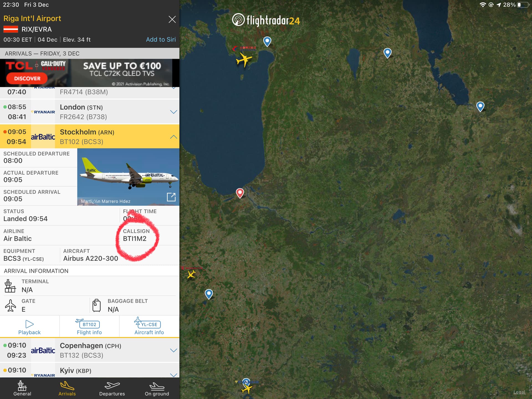Screen dimensions: 532x399
Task: Switch to the General tab
Action: (x=22, y=388)
